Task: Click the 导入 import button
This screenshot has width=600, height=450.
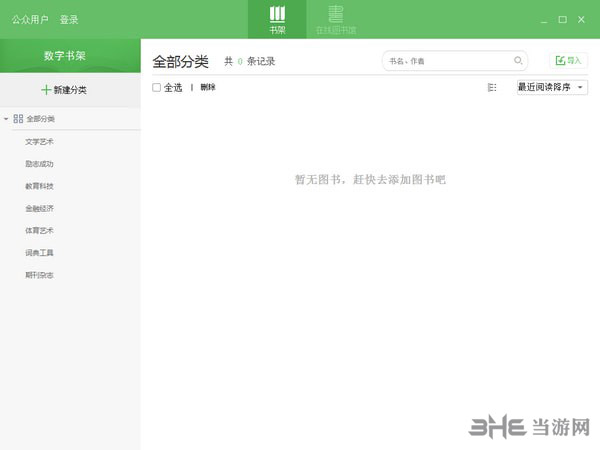Action: 568,60
